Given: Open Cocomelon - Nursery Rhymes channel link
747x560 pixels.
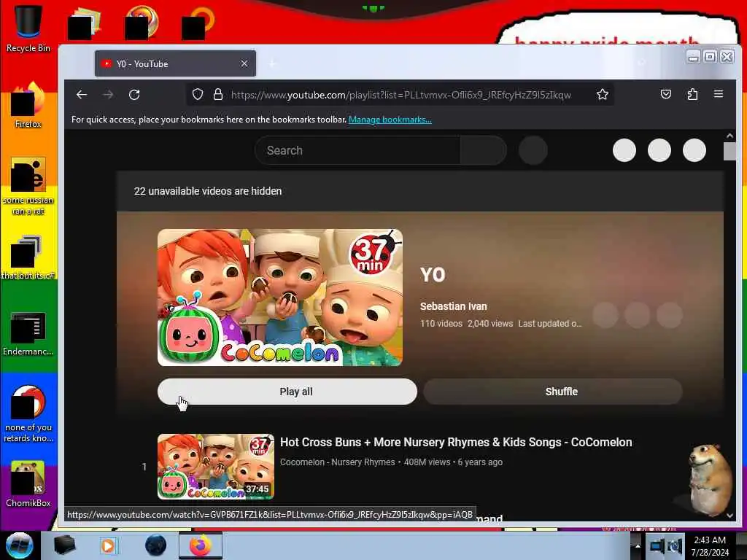Looking at the screenshot, I should point(337,462).
